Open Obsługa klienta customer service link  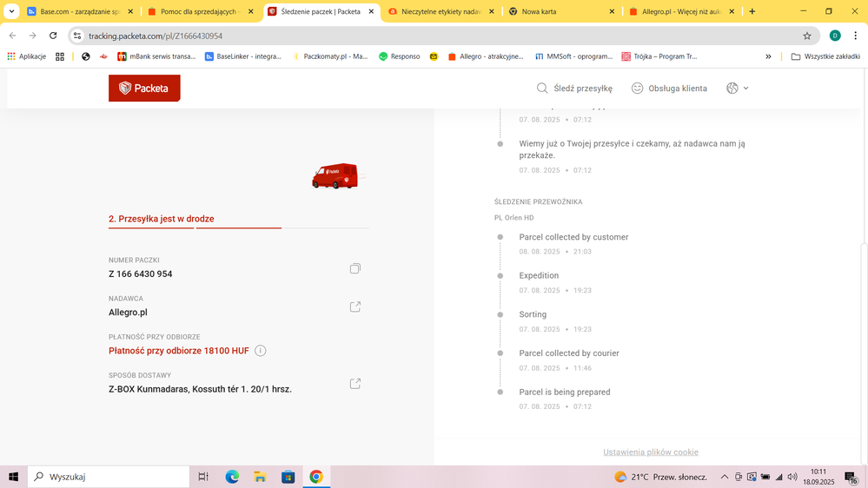pos(669,89)
